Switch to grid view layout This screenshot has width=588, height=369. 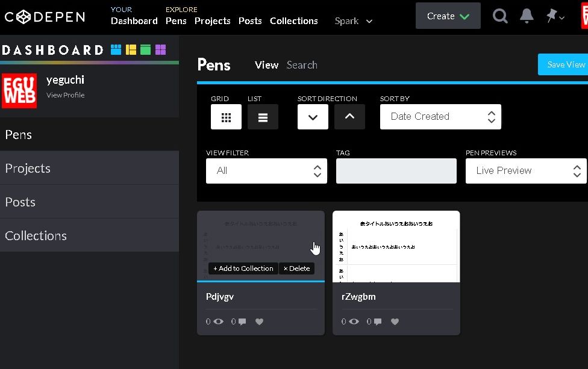tap(226, 117)
